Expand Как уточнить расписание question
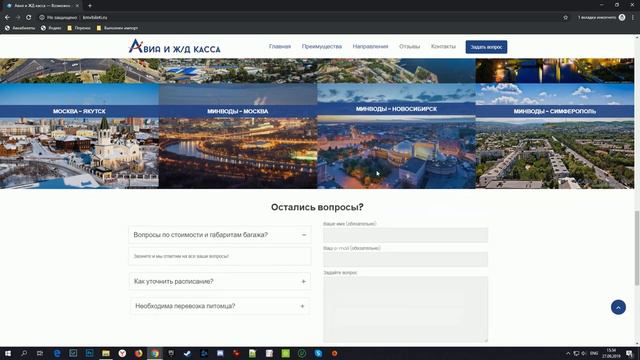 (220, 281)
